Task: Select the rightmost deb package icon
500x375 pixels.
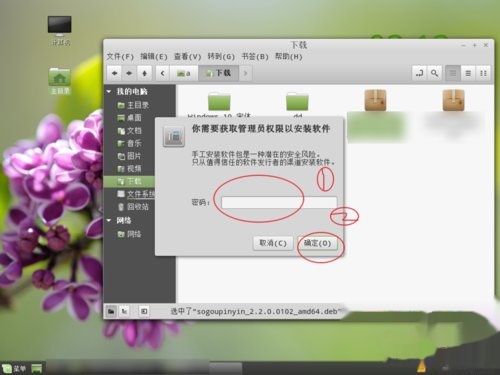Action: [x=453, y=100]
